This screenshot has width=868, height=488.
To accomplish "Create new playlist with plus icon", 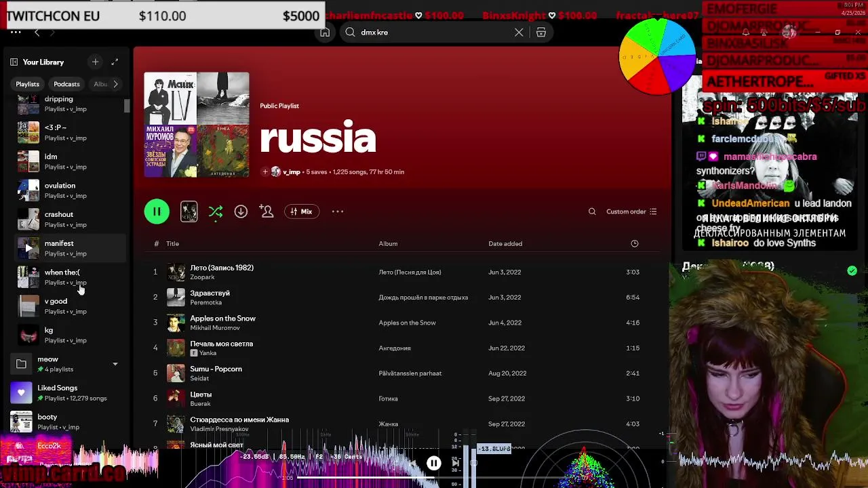I will [95, 62].
